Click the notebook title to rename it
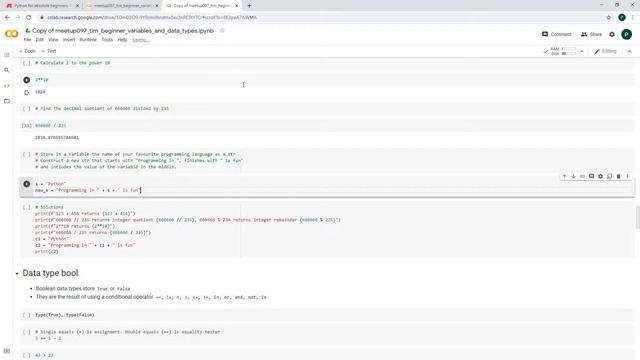The height and width of the screenshot is (360, 640). pos(123,31)
